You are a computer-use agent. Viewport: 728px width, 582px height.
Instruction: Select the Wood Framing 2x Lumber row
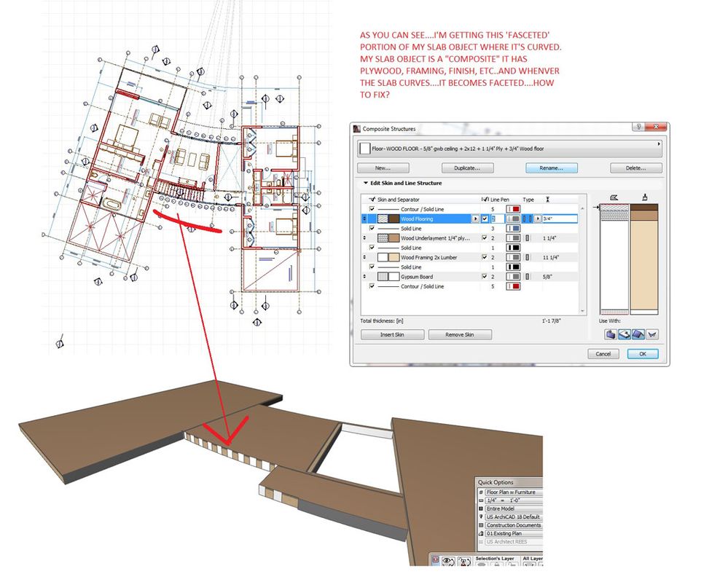[x=469, y=257]
